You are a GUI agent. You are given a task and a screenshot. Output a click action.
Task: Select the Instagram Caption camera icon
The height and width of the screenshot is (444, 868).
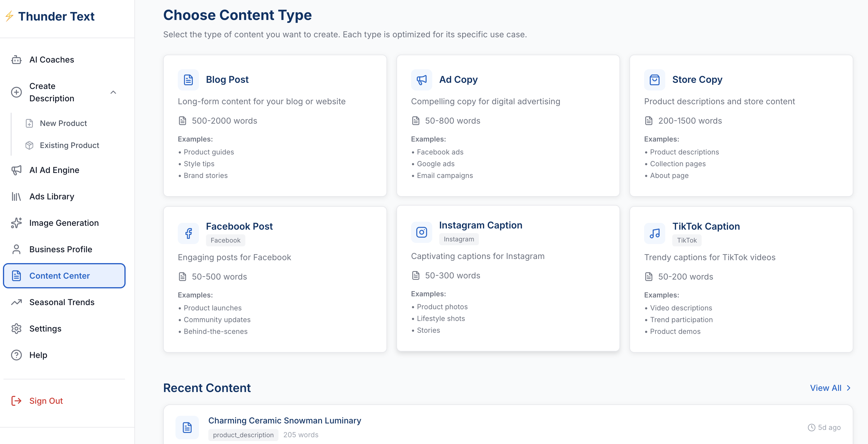coord(422,232)
